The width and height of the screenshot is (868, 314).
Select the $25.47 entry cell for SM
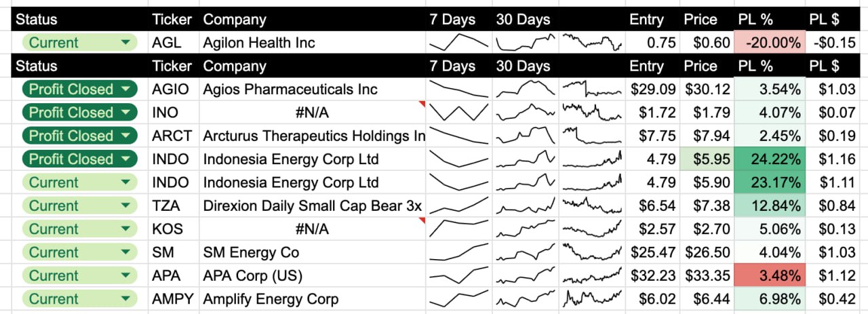click(x=652, y=252)
